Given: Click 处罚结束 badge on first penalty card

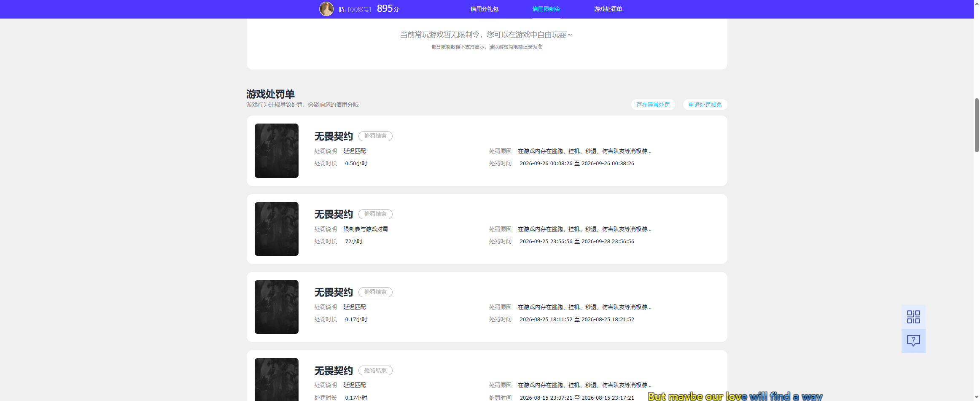Looking at the screenshot, I should [375, 136].
